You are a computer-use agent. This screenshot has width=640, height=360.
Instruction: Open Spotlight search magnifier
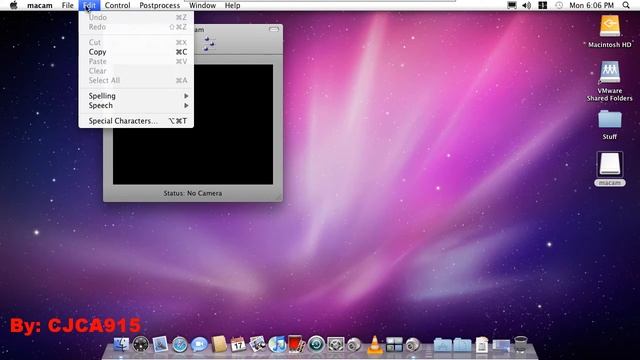coord(626,5)
